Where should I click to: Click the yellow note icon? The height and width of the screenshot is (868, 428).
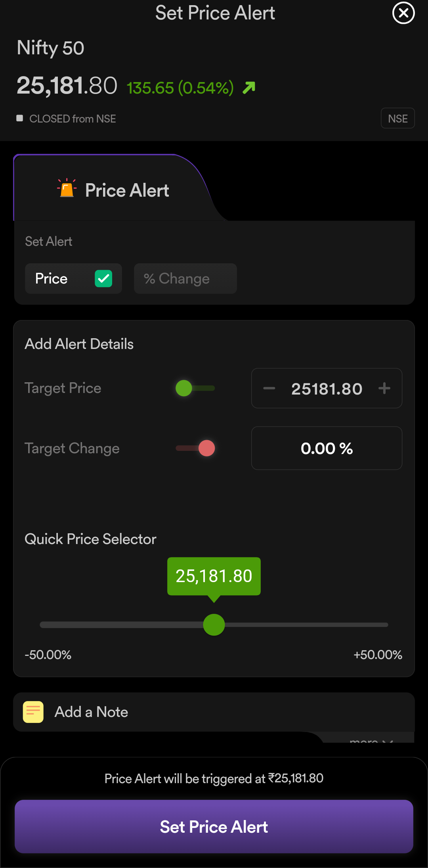[x=33, y=712]
